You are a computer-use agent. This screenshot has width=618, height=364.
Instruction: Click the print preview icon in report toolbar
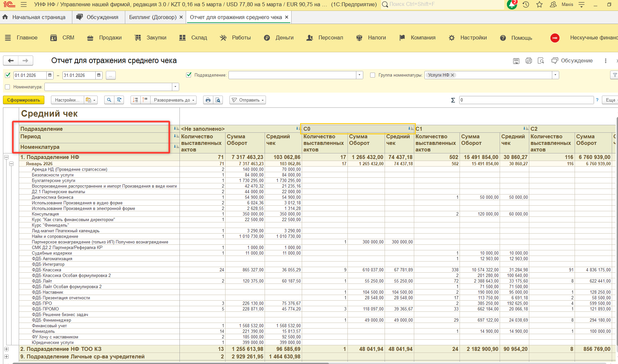[218, 100]
